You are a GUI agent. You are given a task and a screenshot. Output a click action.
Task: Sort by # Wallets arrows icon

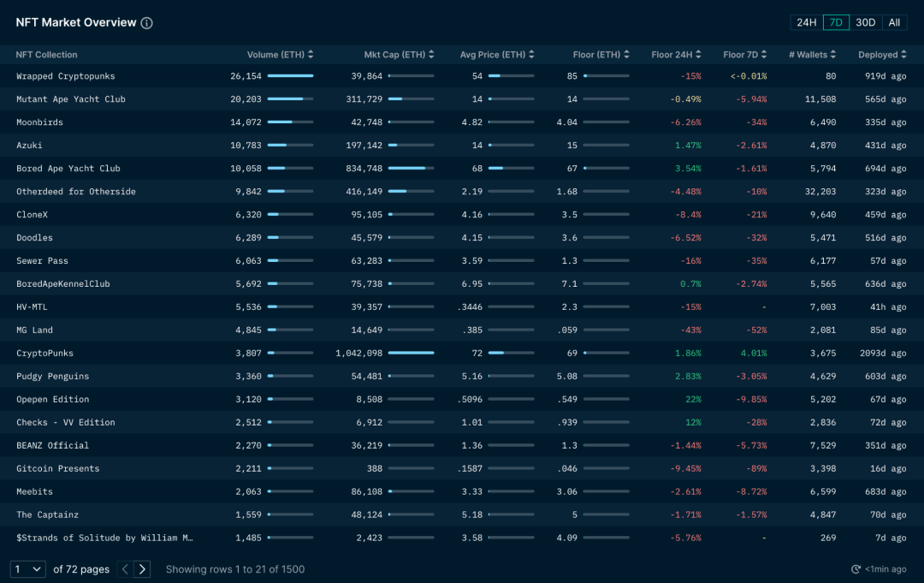[832, 54]
